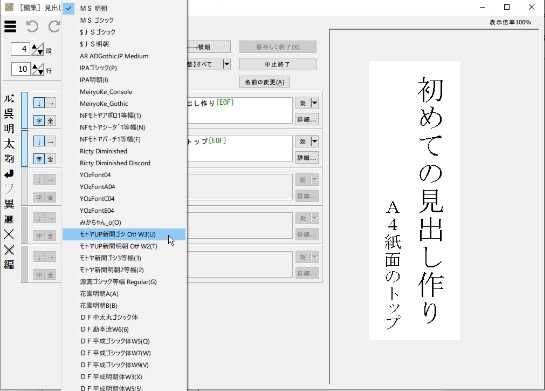Choose ＤＦ平成明朝体W3(X) font
This screenshot has width=545, height=391.
point(124,377)
